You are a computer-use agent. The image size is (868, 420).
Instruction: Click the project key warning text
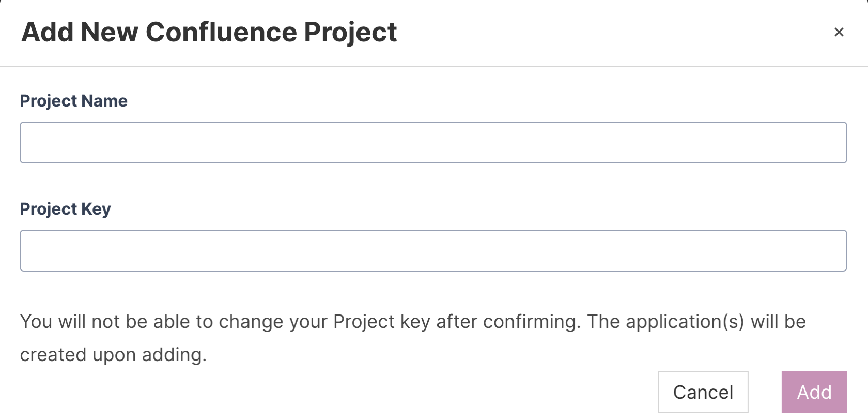[412, 322]
